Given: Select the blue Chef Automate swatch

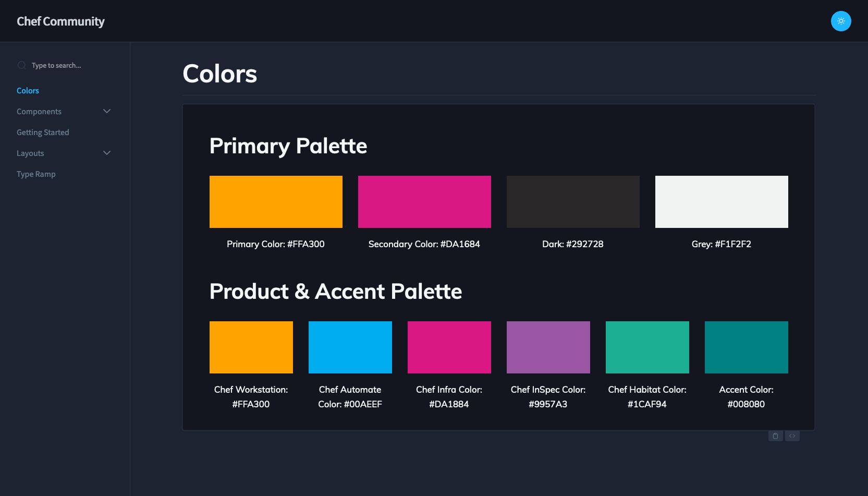Looking at the screenshot, I should 350,347.
